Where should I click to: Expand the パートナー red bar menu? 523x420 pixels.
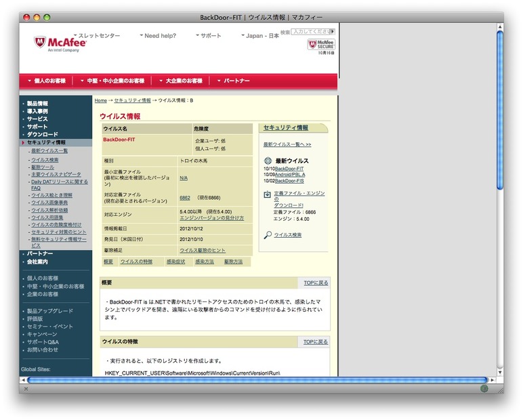pos(234,81)
